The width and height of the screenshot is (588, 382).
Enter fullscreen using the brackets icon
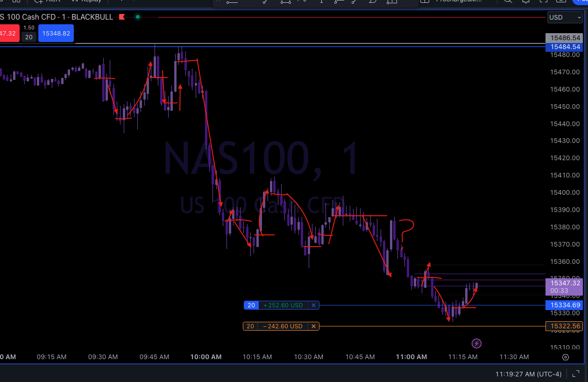[x=544, y=2]
